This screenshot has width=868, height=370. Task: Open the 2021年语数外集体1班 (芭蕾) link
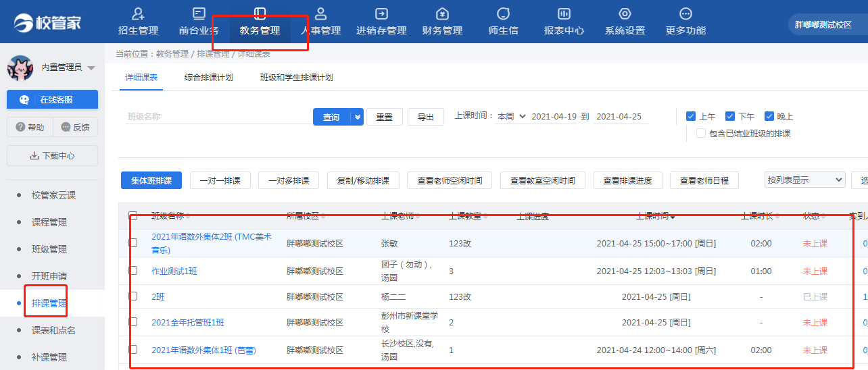tap(203, 350)
